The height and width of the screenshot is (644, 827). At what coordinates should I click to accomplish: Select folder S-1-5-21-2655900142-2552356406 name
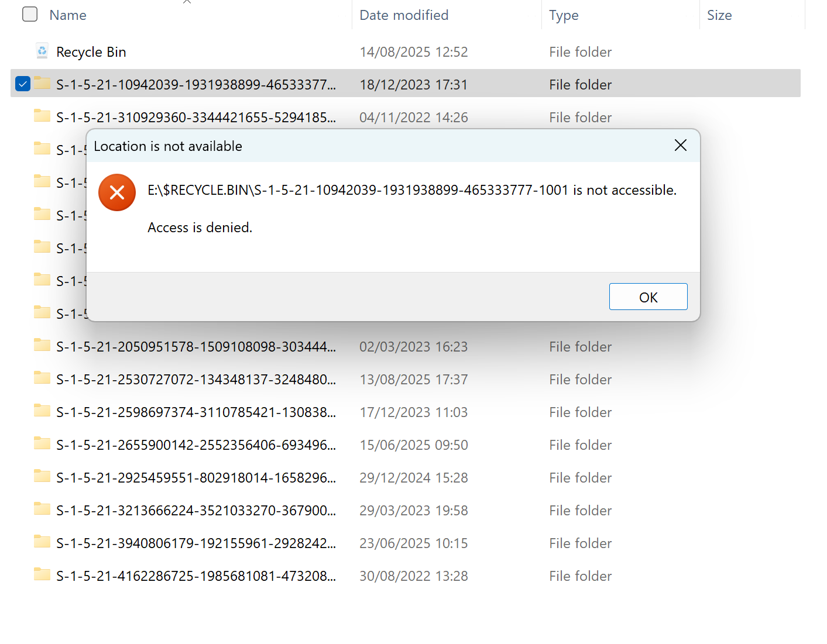coord(196,445)
